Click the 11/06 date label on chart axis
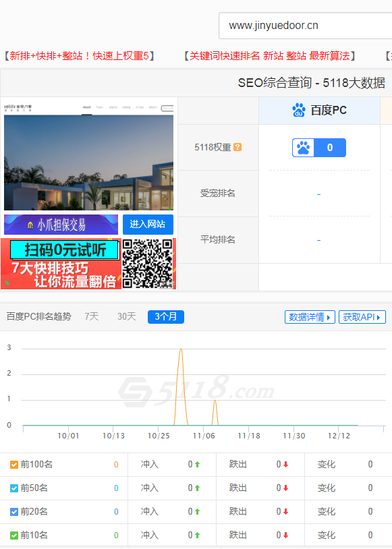Viewport: 392px width, 549px height. point(204,436)
